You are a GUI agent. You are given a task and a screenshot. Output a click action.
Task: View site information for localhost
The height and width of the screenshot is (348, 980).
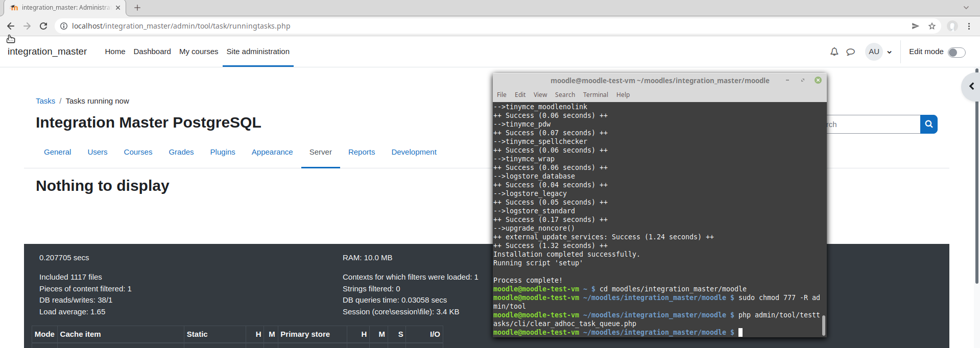(64, 26)
